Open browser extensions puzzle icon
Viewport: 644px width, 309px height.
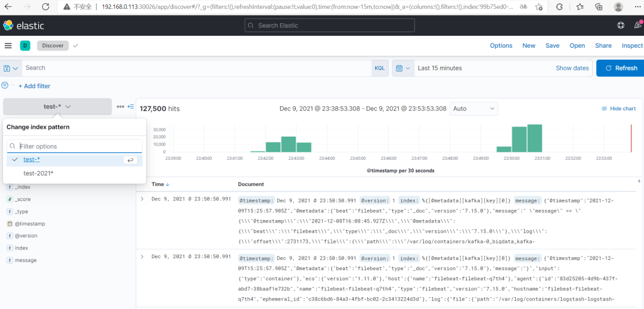point(559,7)
